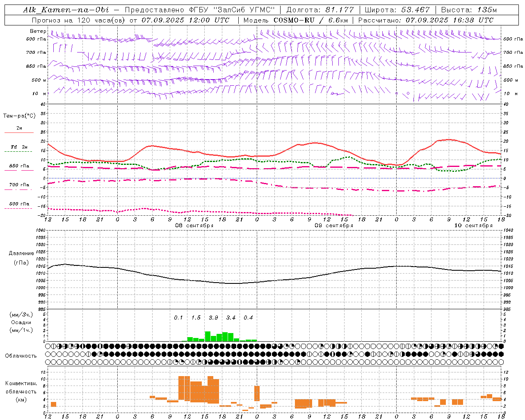Click the 850 гПа temperature legend entry
525x420 pixels.
pyautogui.click(x=19, y=166)
